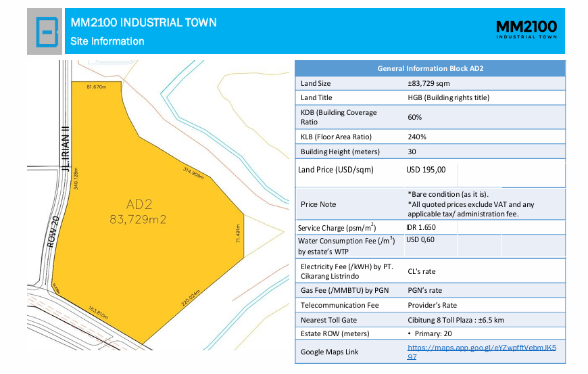The height and width of the screenshot is (374, 588).
Task: Click 'KDB (Building Coverage Ratio' label
Action: [x=339, y=117]
